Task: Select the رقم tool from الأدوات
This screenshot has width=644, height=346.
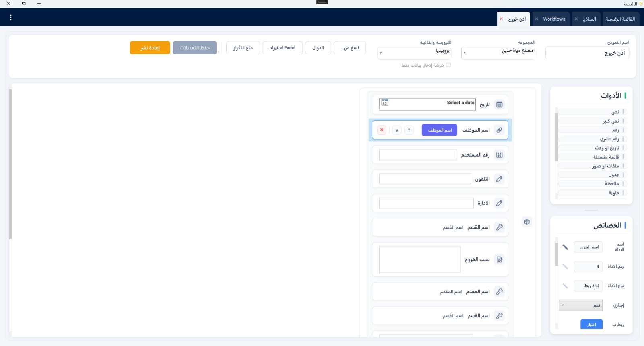Action: [592, 130]
